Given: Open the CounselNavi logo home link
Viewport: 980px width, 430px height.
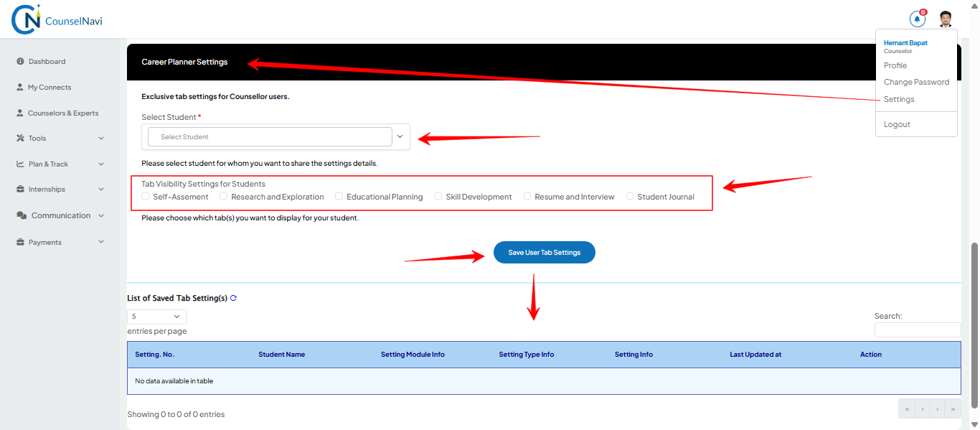Looking at the screenshot, I should (56, 19).
